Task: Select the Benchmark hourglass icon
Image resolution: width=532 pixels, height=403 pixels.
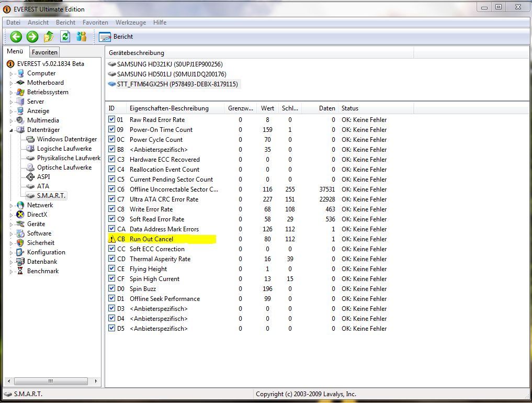Action: click(x=20, y=271)
